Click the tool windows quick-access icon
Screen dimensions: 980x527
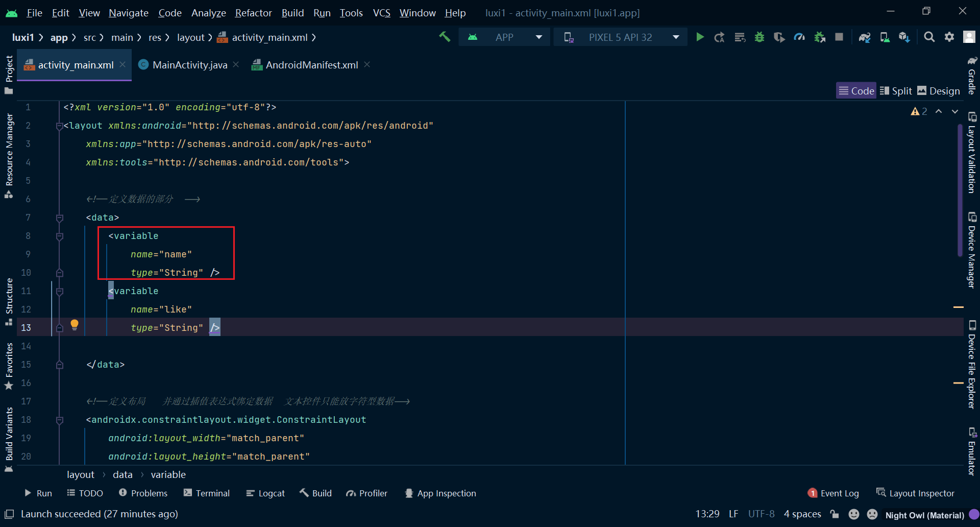[x=9, y=514]
